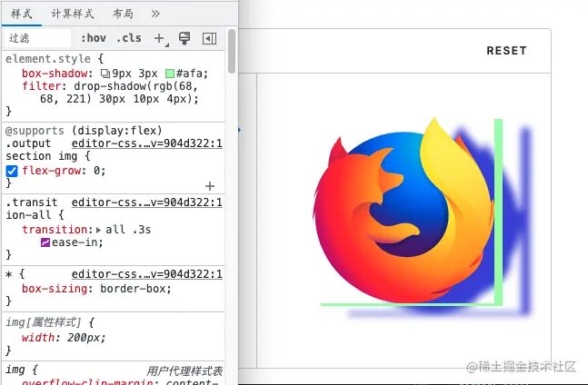Toggle the computed styles sidebar icon
Image resolution: width=588 pixels, height=385 pixels.
coord(209,38)
